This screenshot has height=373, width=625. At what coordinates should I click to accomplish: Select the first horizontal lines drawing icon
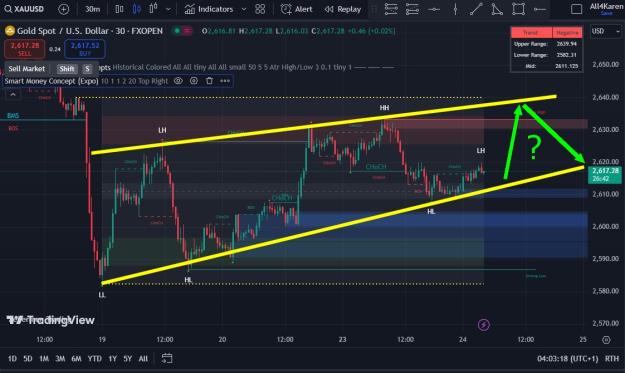pyautogui.click(x=391, y=9)
